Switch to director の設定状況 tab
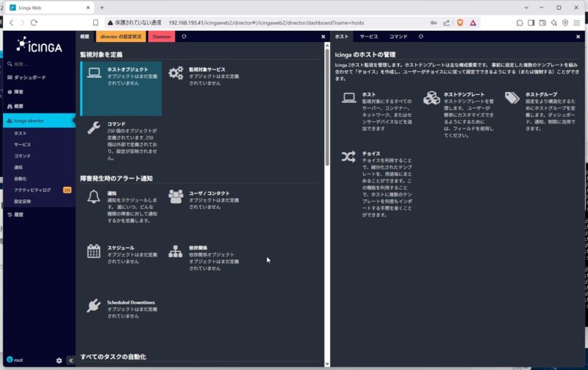This screenshot has height=370, width=588. (x=121, y=37)
